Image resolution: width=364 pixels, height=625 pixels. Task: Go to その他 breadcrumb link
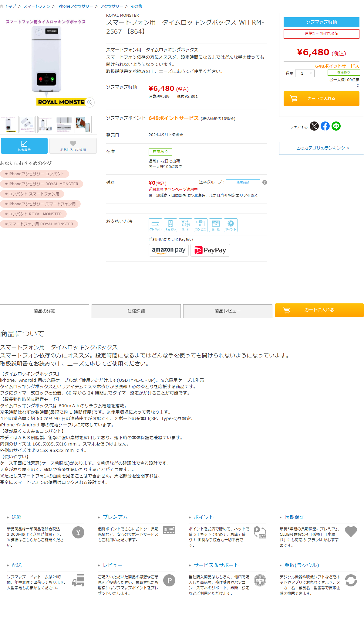[x=136, y=6]
